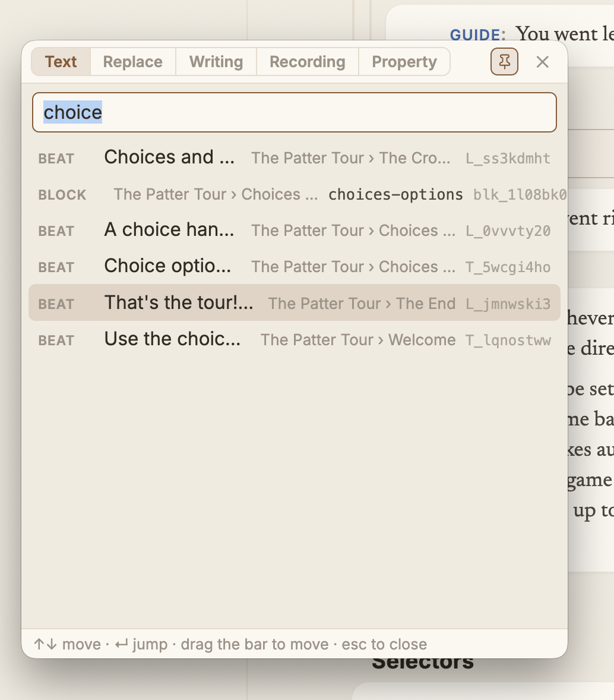Choose the 'Choice optio...' beat result

(x=295, y=267)
